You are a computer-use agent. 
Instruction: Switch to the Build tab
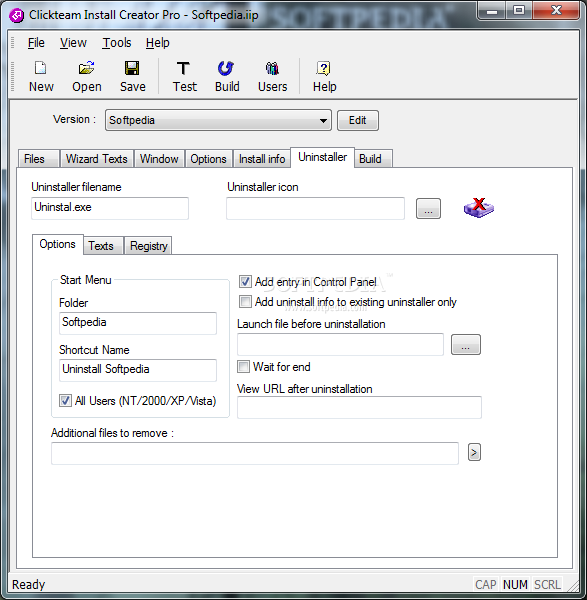coord(373,158)
